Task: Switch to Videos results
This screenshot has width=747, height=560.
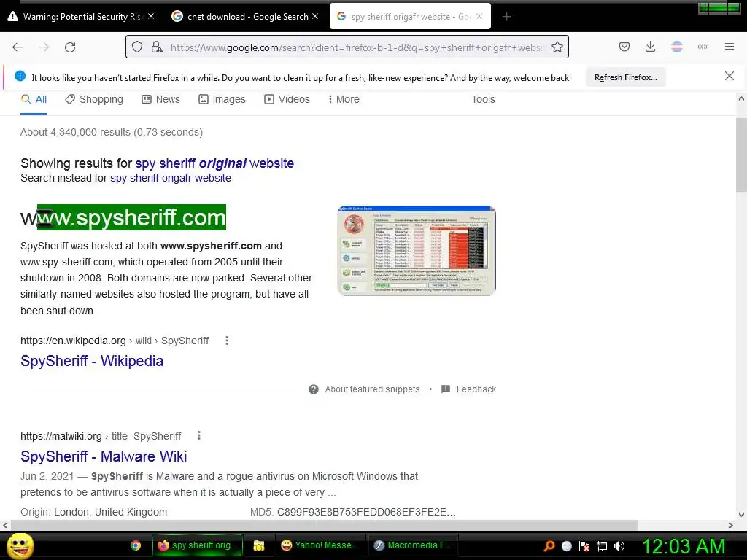Action: pos(287,99)
